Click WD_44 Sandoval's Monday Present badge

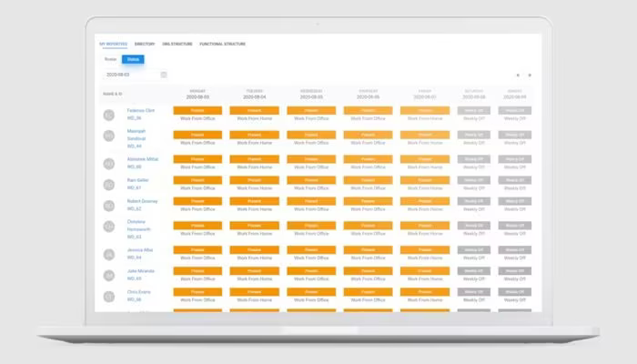point(197,135)
